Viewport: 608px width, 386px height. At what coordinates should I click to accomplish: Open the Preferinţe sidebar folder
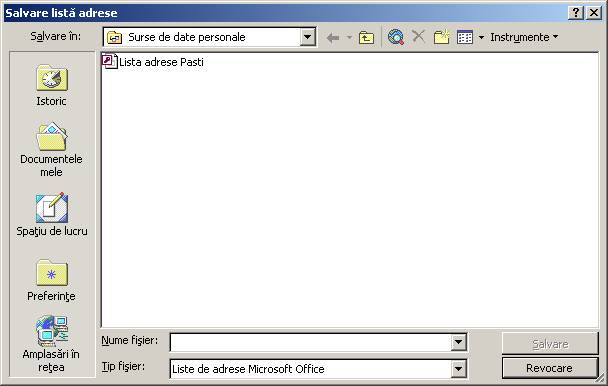tap(52, 280)
